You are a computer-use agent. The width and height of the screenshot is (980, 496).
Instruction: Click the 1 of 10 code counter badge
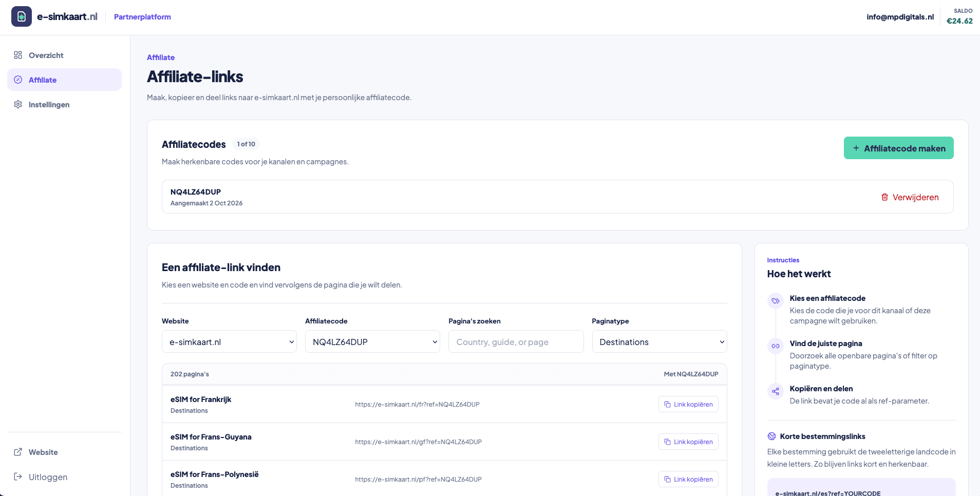(246, 144)
